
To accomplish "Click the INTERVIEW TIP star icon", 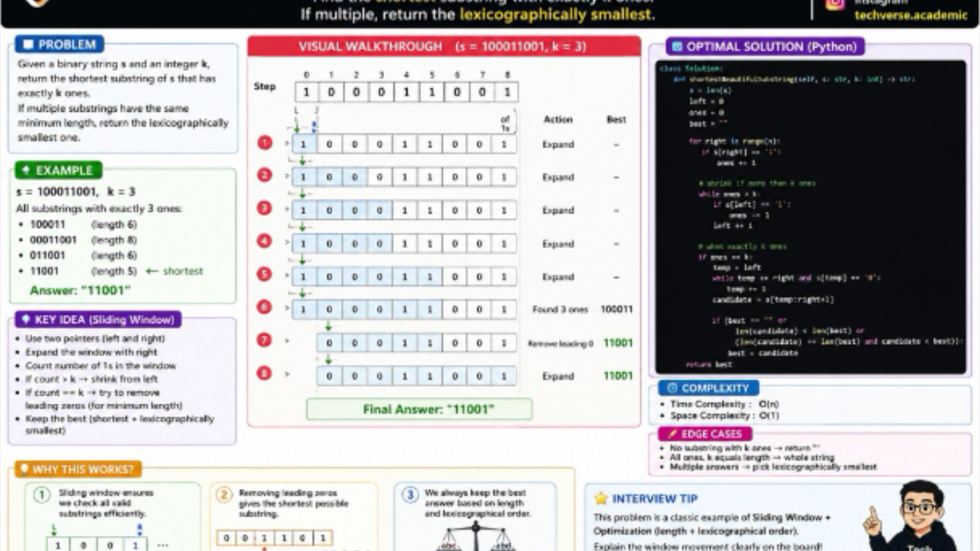I will [601, 498].
